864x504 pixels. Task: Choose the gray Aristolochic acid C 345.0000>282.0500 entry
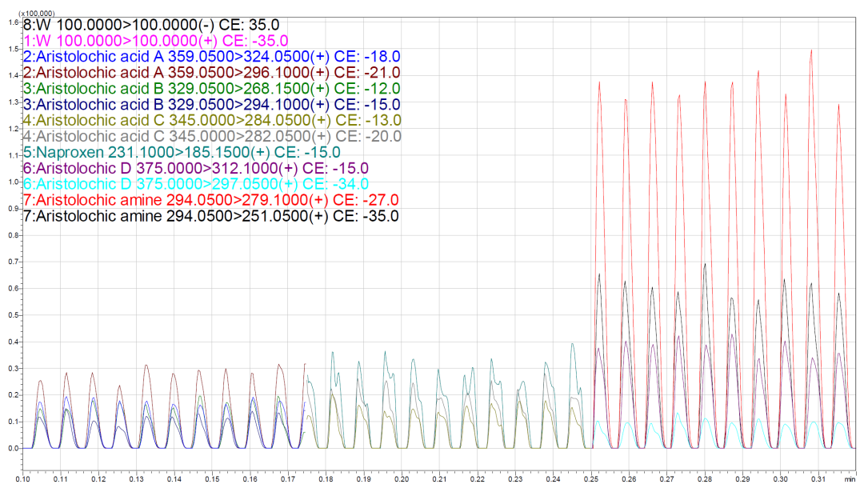pyautogui.click(x=212, y=137)
